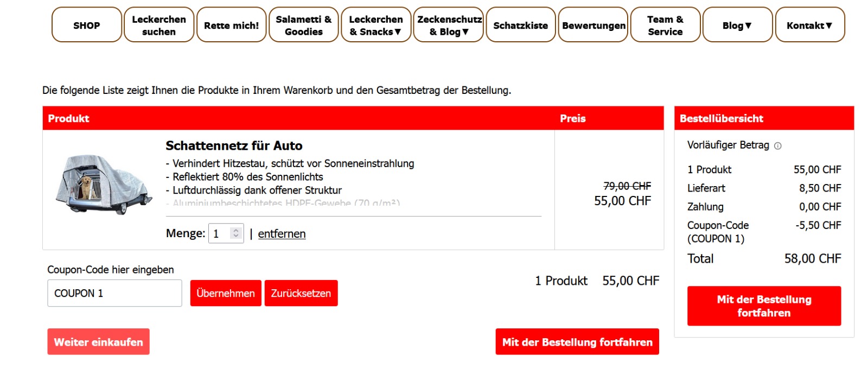
Task: Click the entfernen link to remove product
Action: pos(282,234)
